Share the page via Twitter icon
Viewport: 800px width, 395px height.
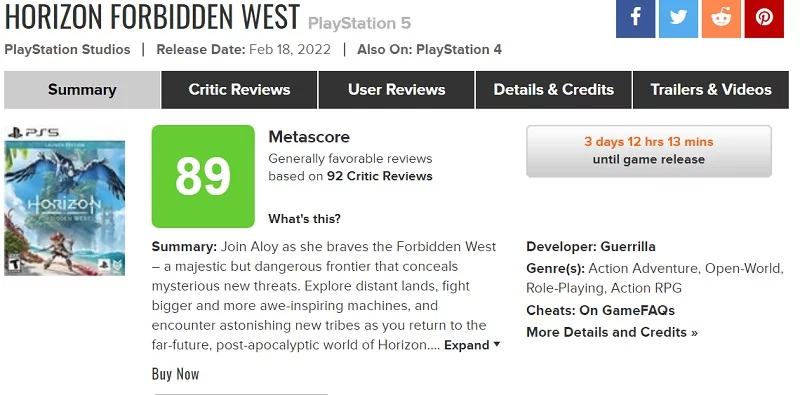click(x=678, y=18)
